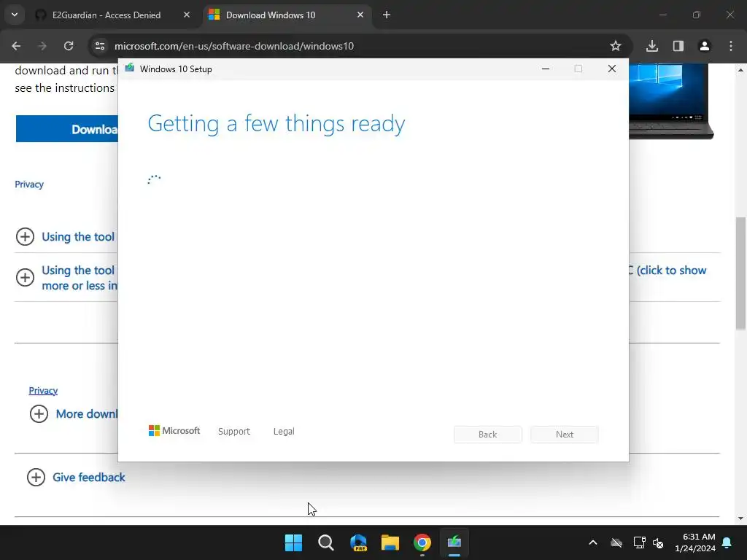Image resolution: width=747 pixels, height=560 pixels.
Task: Click the blue Download button on webpage
Action: [66, 129]
